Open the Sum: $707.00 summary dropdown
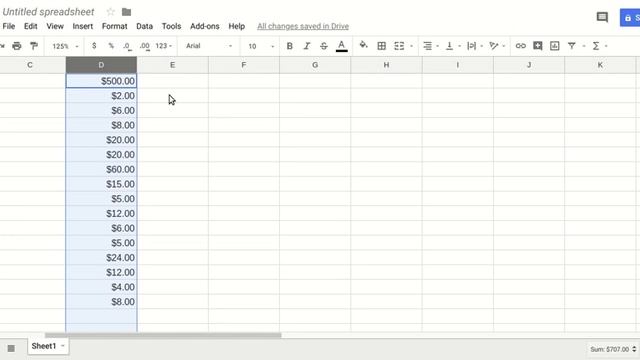This screenshot has width=640, height=360. click(613, 349)
